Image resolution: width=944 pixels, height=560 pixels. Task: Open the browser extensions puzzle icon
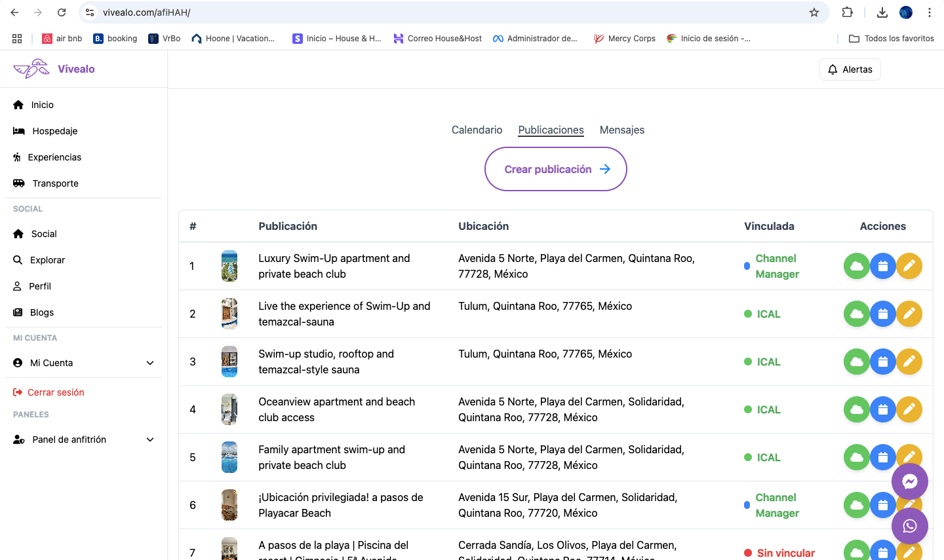pos(847,12)
